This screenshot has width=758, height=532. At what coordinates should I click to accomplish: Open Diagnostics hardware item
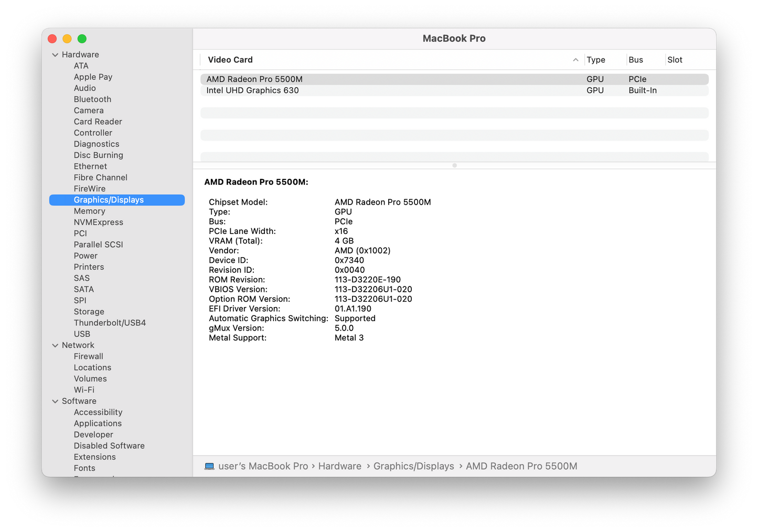(x=97, y=144)
